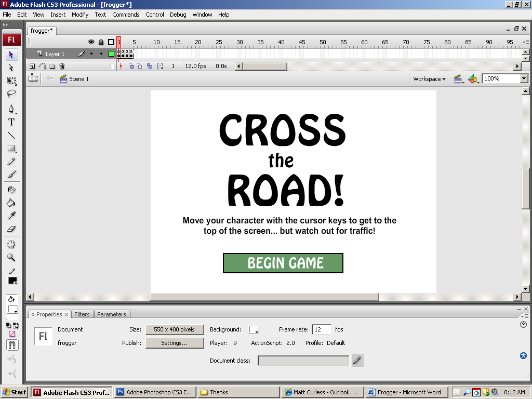The height and width of the screenshot is (399, 532).
Task: Choose the Eyedropper tool
Action: point(11,216)
